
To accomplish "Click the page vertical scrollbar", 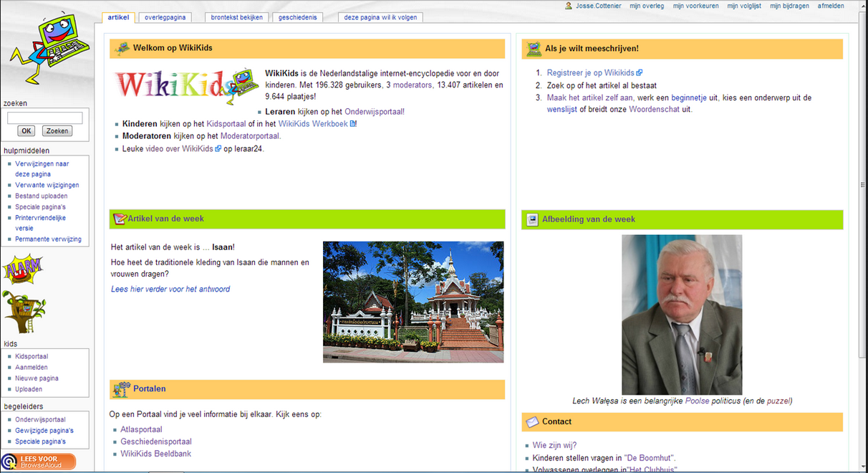I will tap(863, 186).
